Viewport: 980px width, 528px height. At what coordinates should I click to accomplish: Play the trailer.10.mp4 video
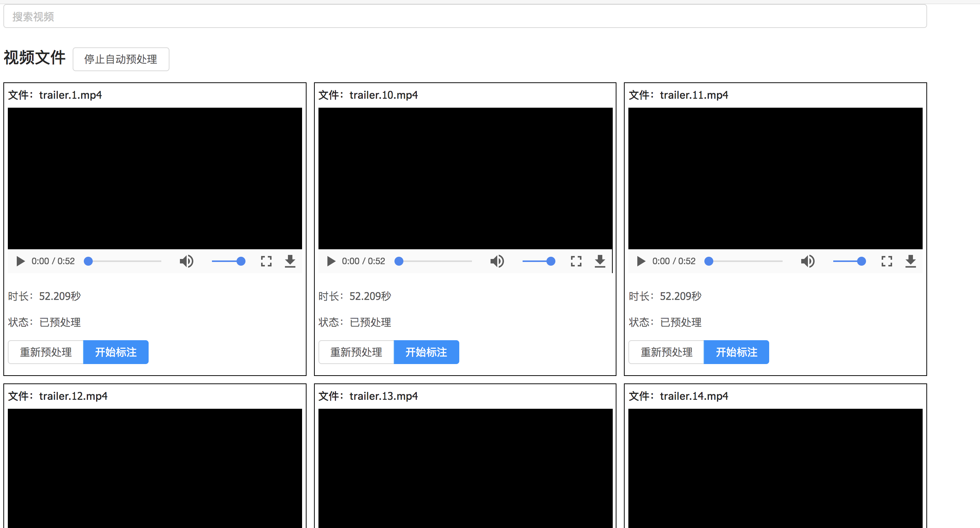[331, 261]
